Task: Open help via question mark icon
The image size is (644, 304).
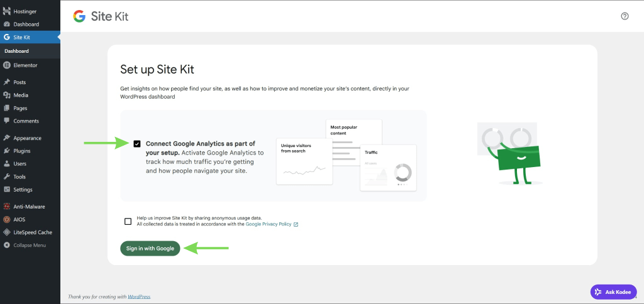Action: (625, 16)
